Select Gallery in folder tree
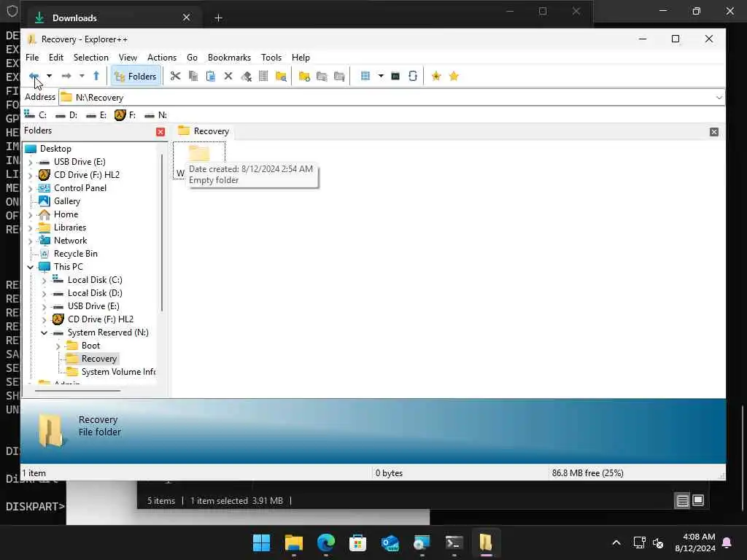Viewport: 747px width, 560px height. point(66,201)
